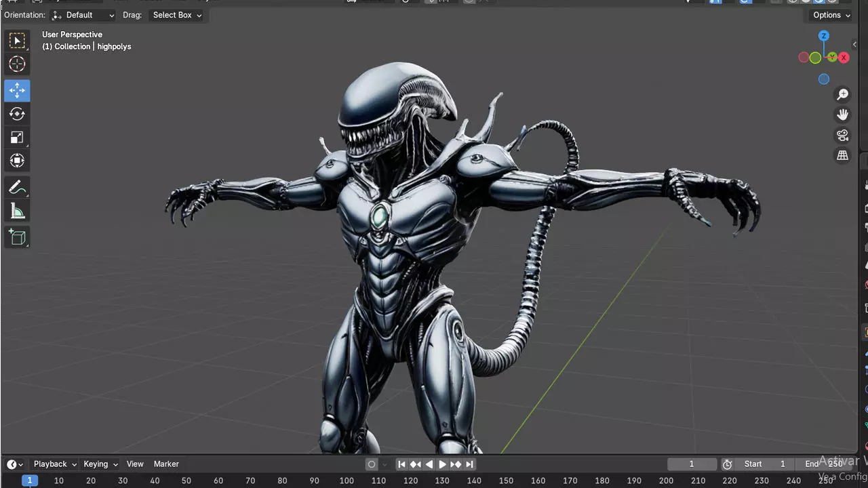Select the Add Cube tool

[17, 237]
